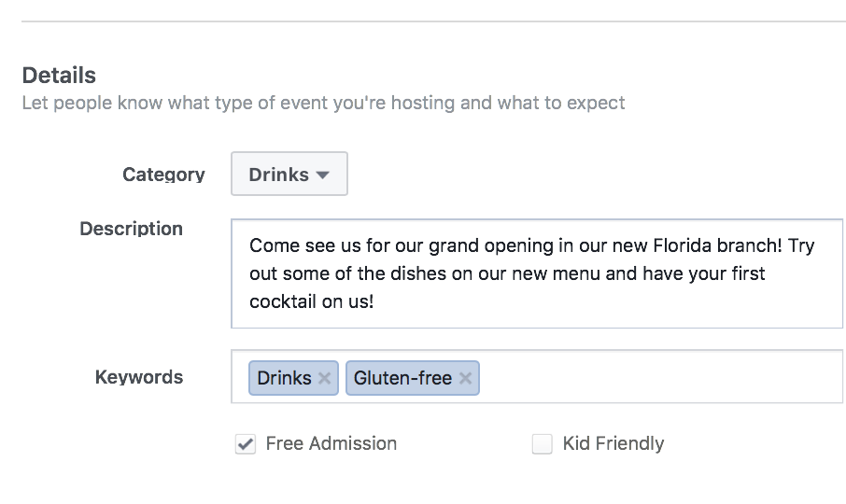The height and width of the screenshot is (504, 846).
Task: Enable the Kid Friendly checkbox
Action: click(542, 444)
